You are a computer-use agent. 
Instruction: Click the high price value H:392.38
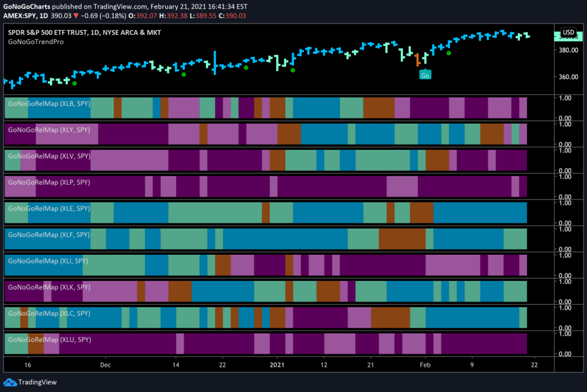[x=173, y=15]
